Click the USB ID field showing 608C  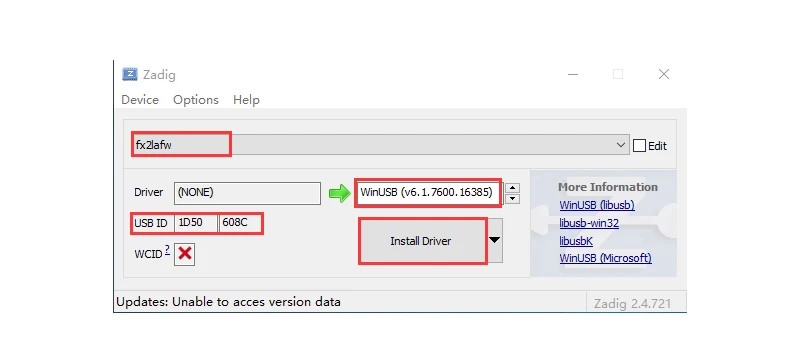(241, 223)
